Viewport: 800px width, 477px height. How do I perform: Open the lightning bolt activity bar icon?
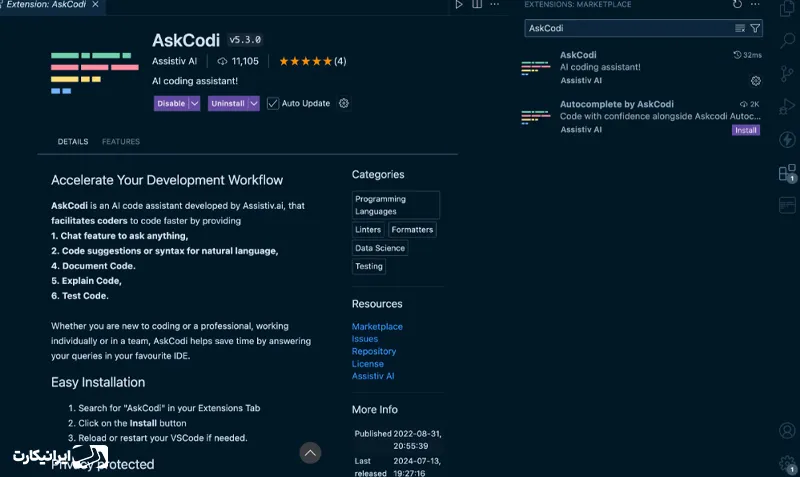tap(787, 140)
